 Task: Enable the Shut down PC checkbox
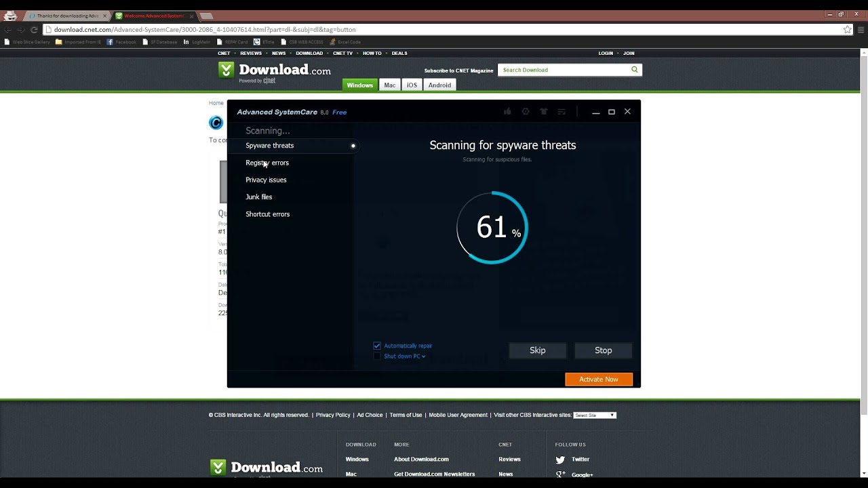377,357
